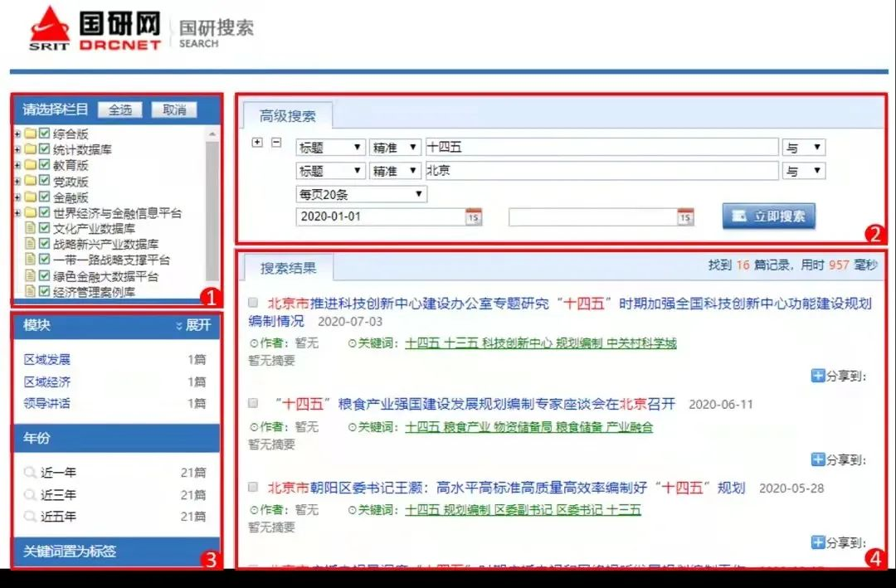Tick checkbox of first 北京市 search result
The height and width of the screenshot is (588, 896).
(x=253, y=302)
